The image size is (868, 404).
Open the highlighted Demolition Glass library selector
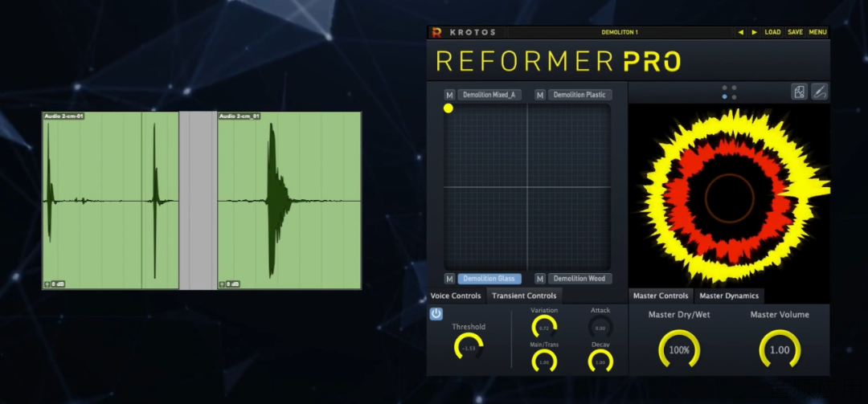pyautogui.click(x=489, y=279)
